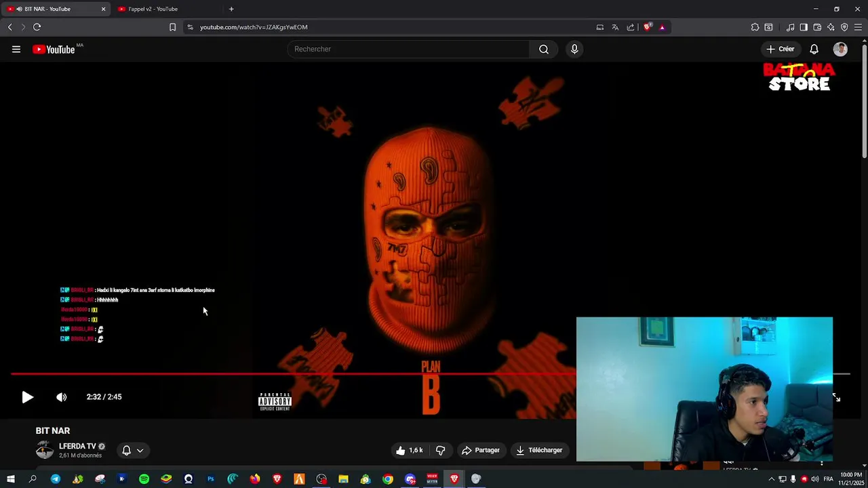Open the account avatar menu
The width and height of the screenshot is (868, 488).
point(840,49)
